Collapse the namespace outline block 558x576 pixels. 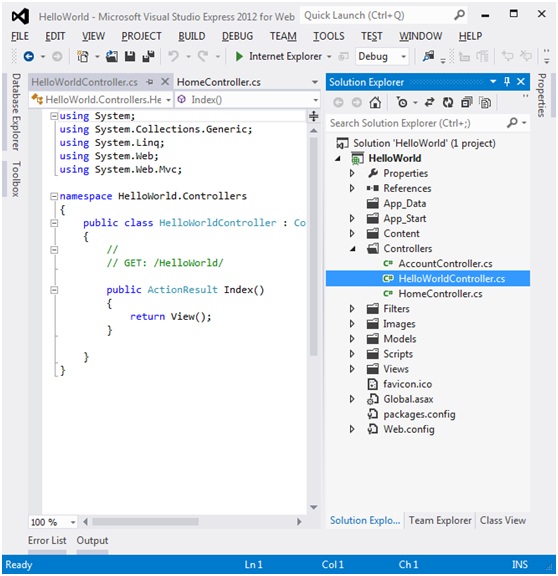[x=54, y=196]
